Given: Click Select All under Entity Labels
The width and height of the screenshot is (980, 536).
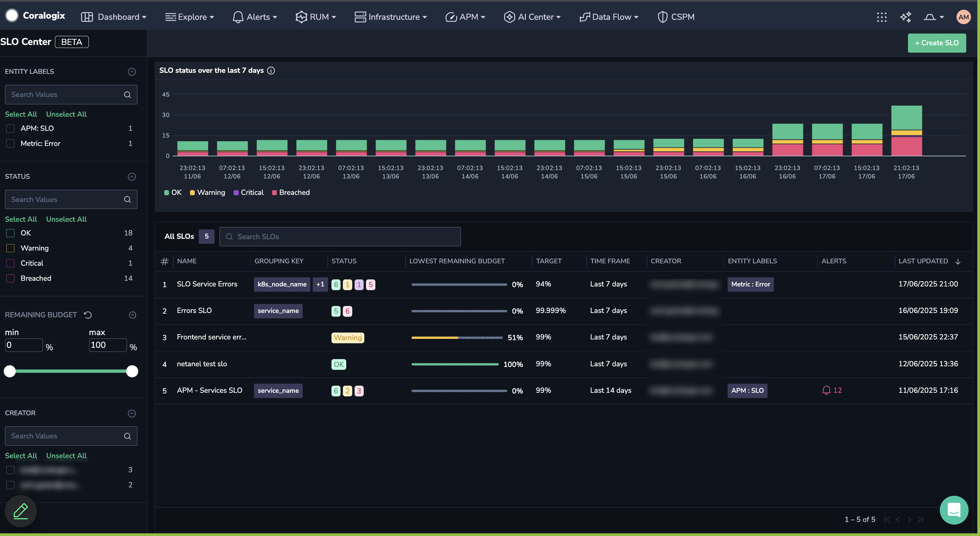Looking at the screenshot, I should tap(21, 114).
